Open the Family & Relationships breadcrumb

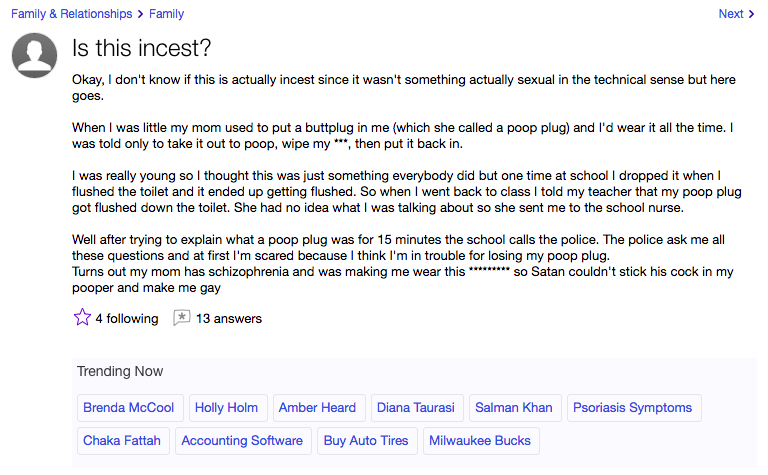[72, 14]
